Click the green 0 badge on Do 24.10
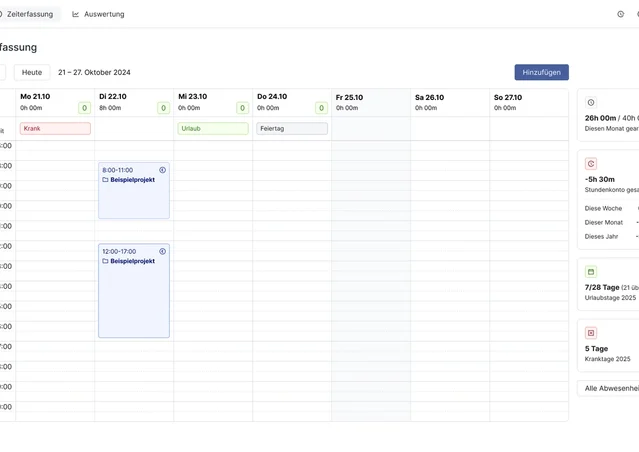Image resolution: width=639 pixels, height=452 pixels. point(321,108)
